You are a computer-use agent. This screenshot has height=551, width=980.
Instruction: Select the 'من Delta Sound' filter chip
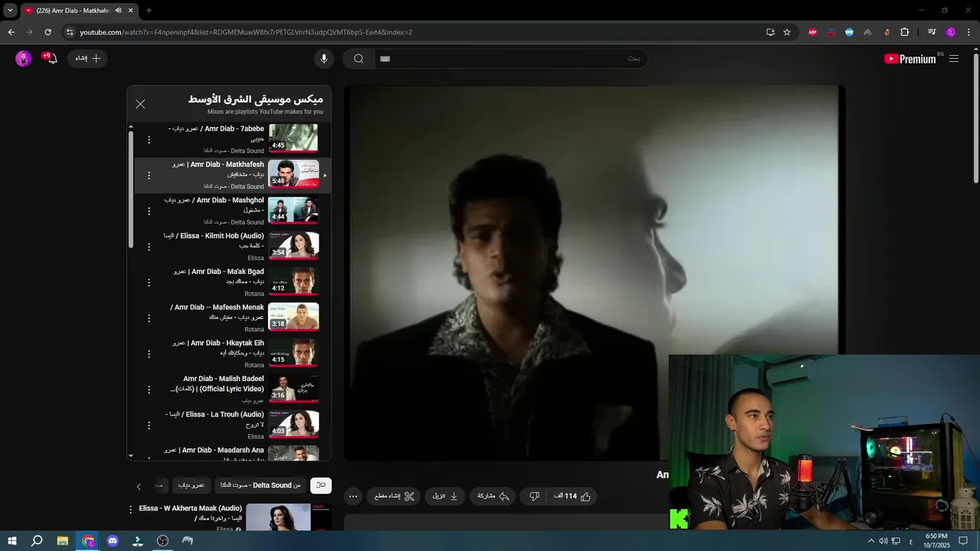click(x=260, y=485)
